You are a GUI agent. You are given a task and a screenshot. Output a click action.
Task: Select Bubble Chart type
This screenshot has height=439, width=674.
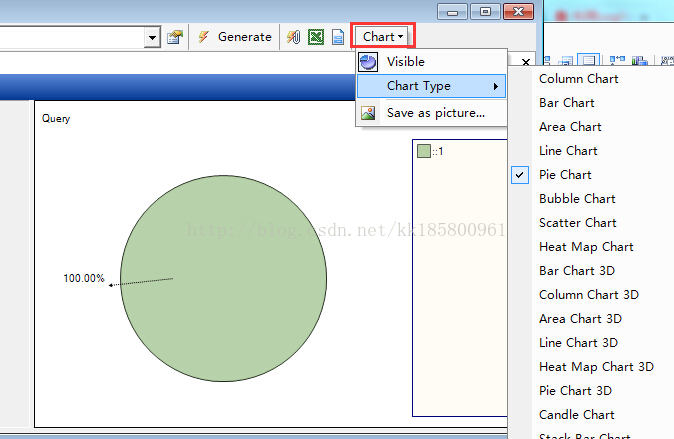tap(577, 199)
